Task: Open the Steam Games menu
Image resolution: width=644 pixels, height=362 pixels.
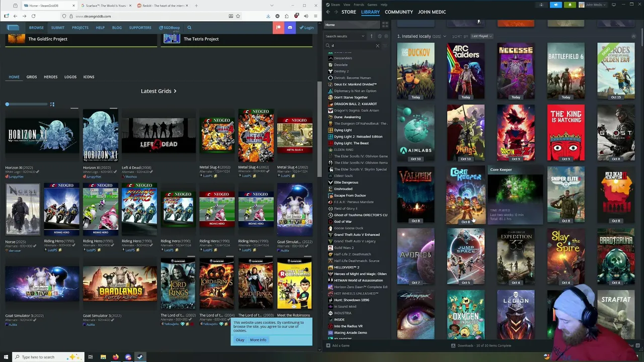Action: [x=372, y=5]
